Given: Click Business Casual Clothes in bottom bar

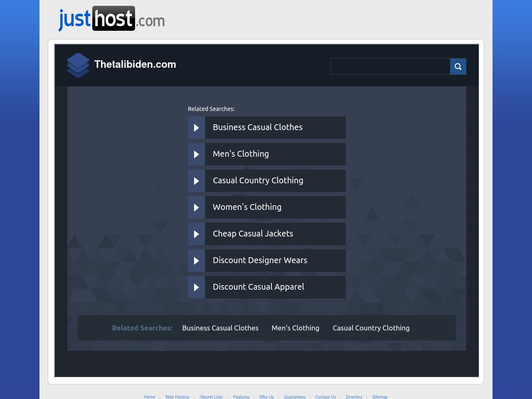Looking at the screenshot, I should pyautogui.click(x=220, y=328).
